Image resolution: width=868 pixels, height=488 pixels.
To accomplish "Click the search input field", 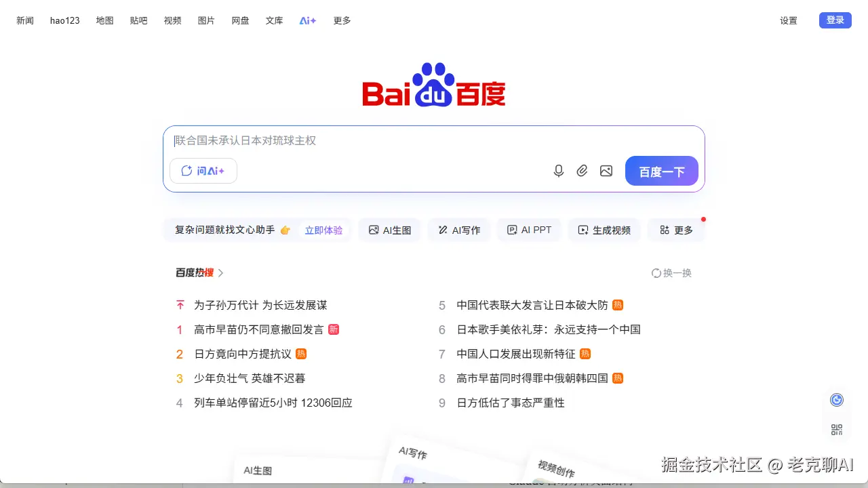I will 434,141.
